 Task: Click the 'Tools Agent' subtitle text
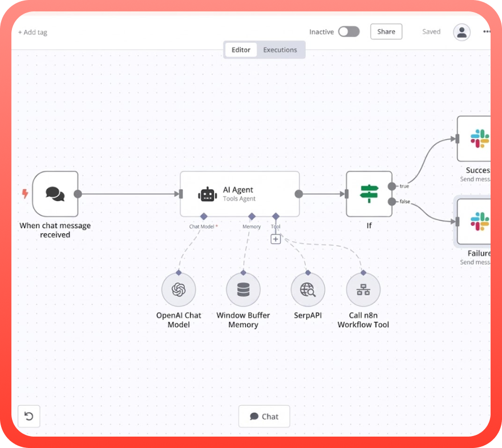point(239,198)
